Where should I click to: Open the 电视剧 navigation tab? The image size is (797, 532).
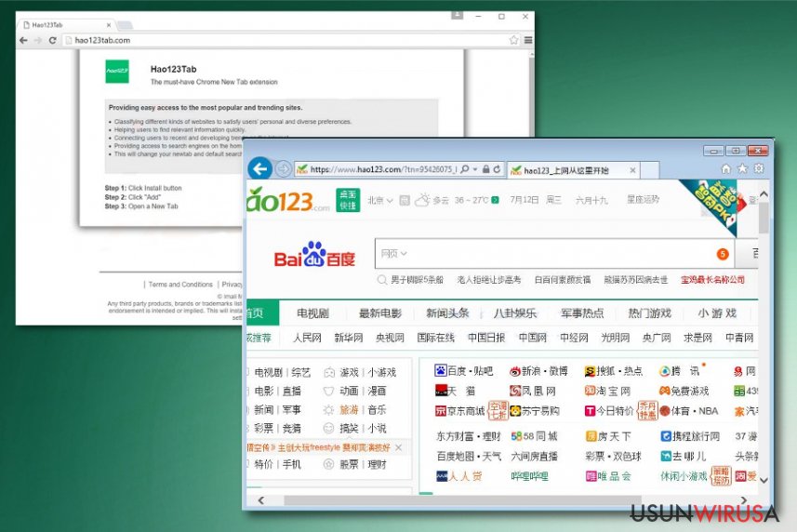pyautogui.click(x=313, y=313)
